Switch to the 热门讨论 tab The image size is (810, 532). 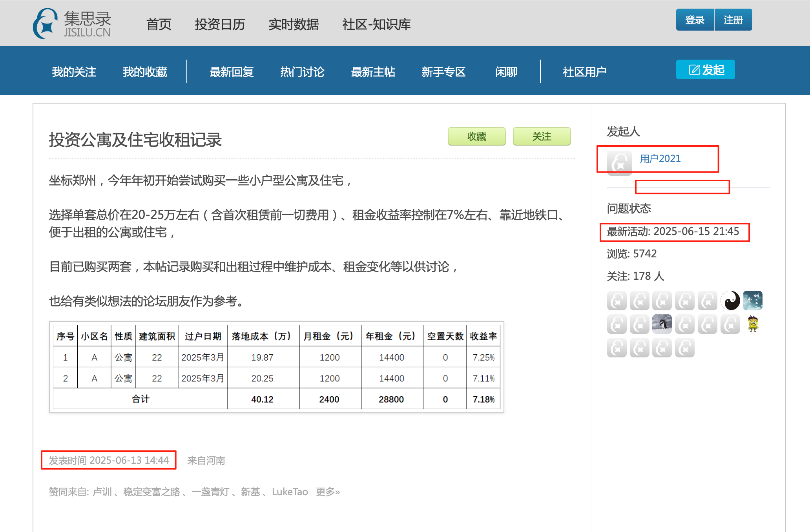[302, 72]
